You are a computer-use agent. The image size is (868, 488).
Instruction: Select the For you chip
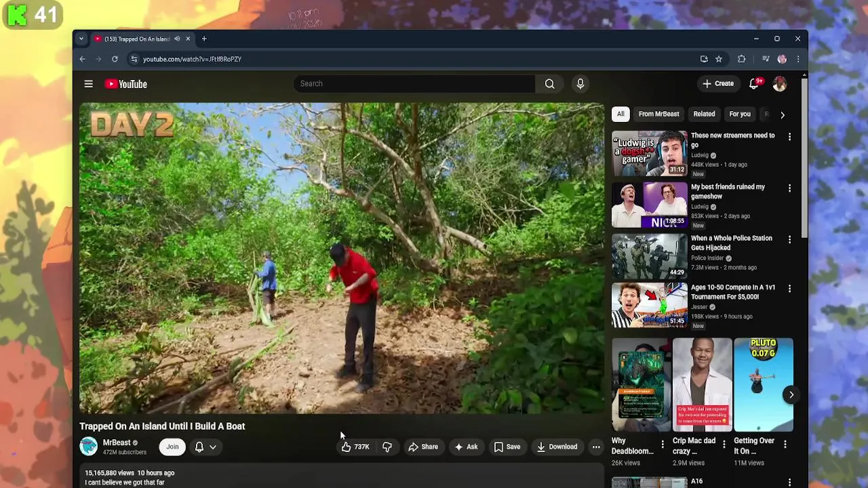click(x=740, y=114)
